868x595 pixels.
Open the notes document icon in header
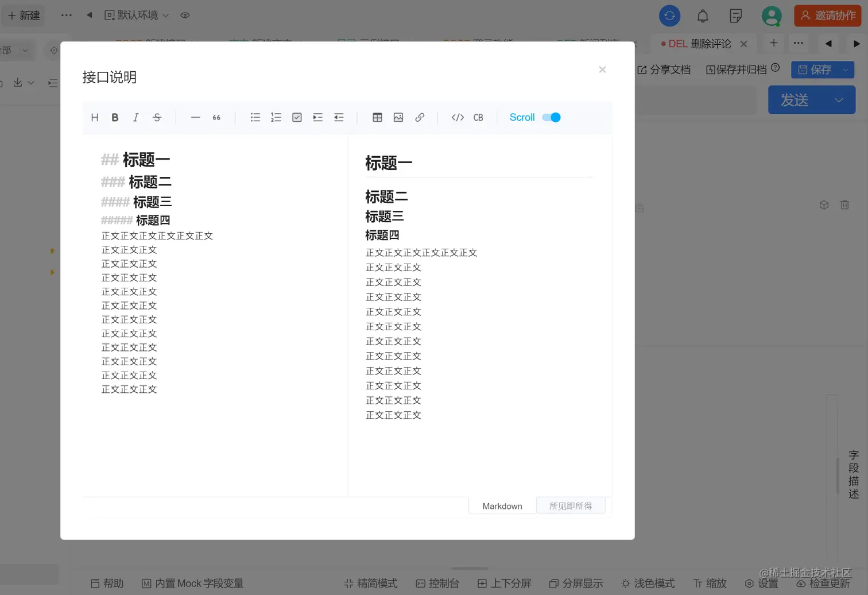coord(735,16)
